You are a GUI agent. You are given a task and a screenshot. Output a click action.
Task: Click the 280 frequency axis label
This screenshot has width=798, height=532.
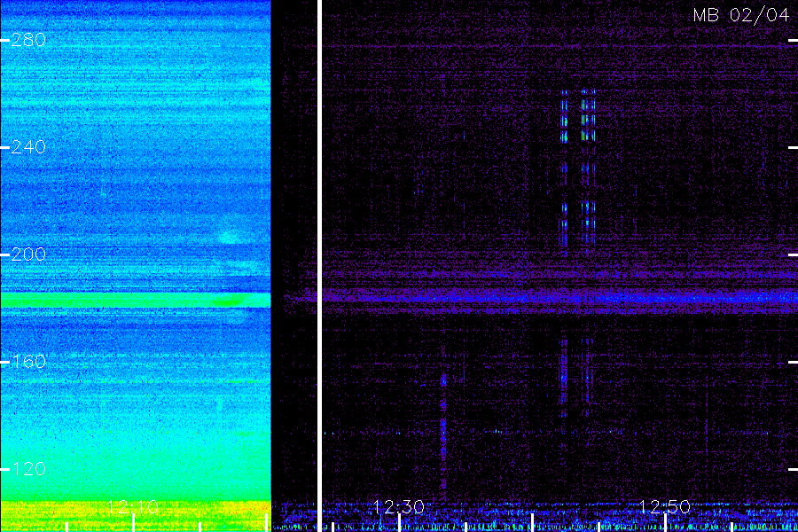(x=28, y=40)
